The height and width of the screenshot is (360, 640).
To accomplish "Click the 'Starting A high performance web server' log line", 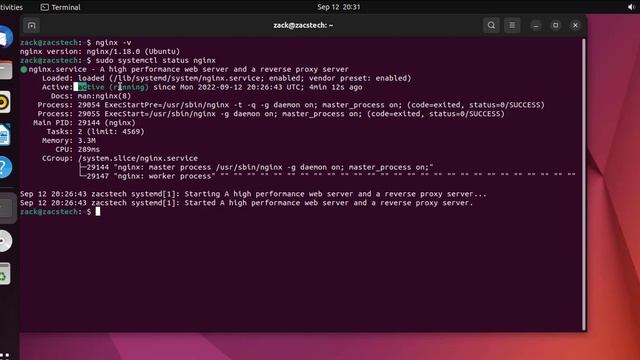I will pos(253,194).
